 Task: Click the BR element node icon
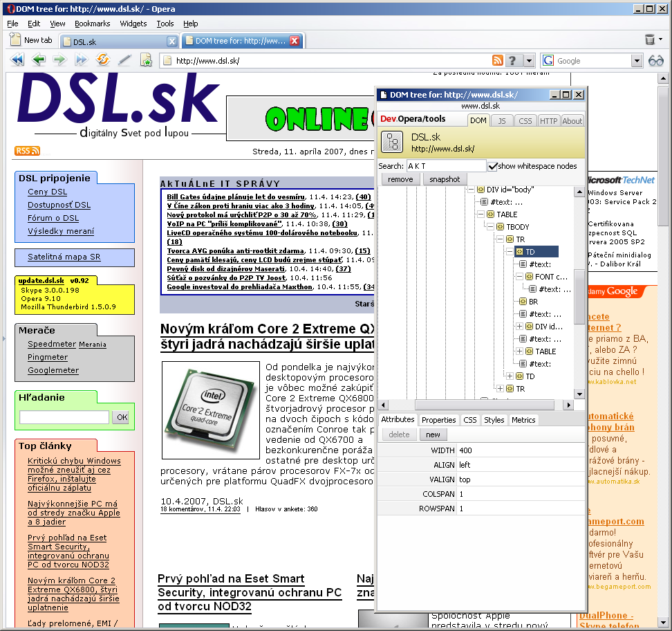(523, 302)
